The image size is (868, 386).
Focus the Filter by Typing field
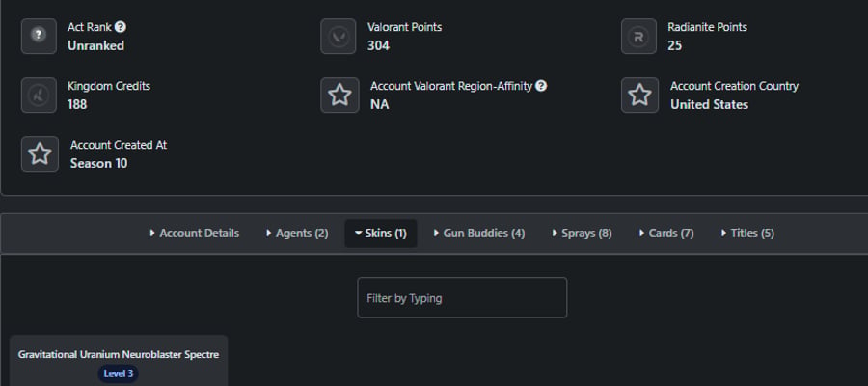(x=462, y=298)
